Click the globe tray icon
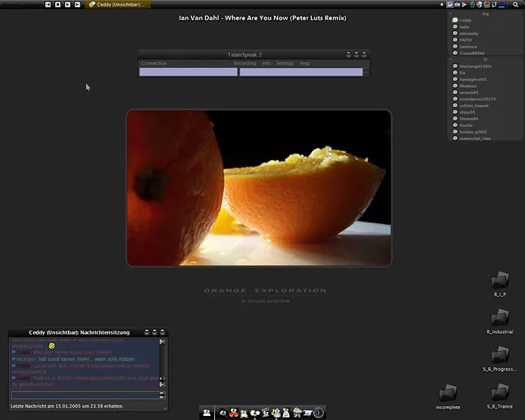Screen dimensions: 525x420 click(x=479, y=4)
